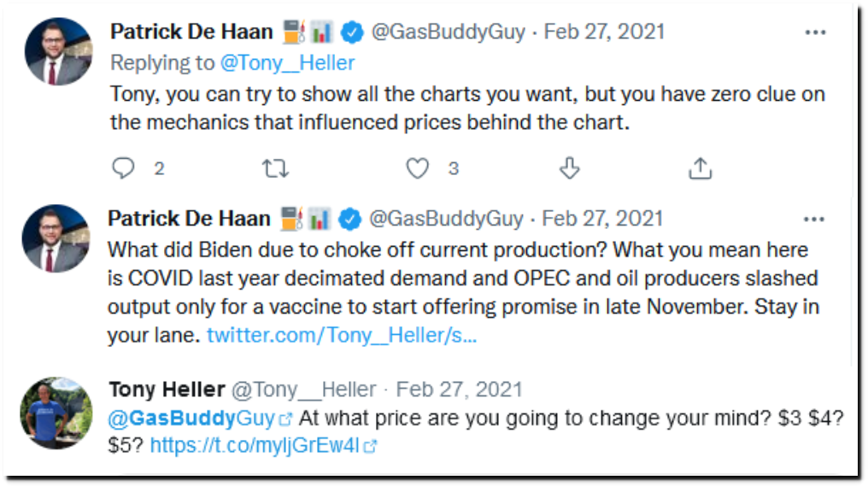Open more options on first tweet

[x=815, y=32]
